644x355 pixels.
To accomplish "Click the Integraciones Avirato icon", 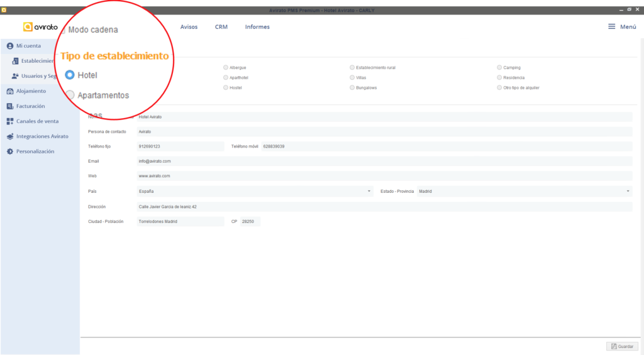I will point(10,136).
